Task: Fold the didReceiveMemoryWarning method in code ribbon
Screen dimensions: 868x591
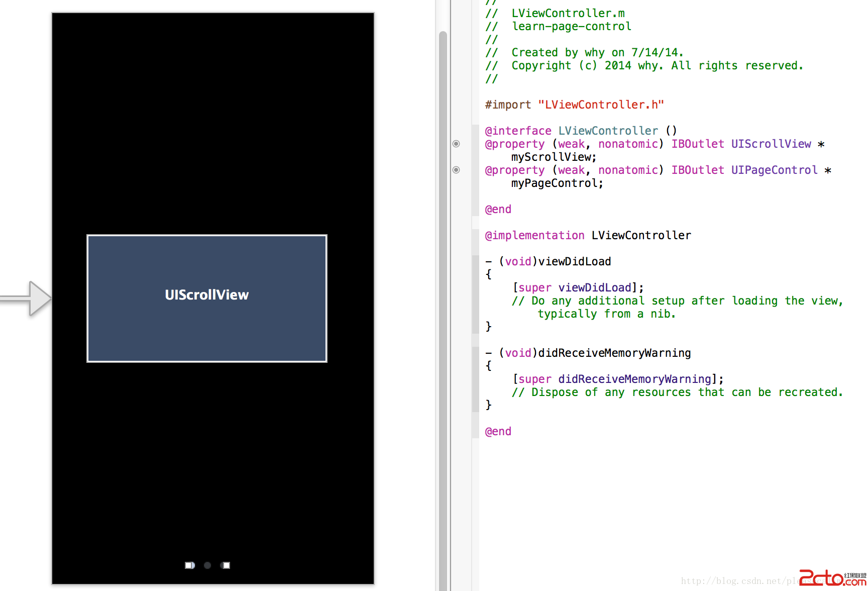Action: [x=475, y=379]
